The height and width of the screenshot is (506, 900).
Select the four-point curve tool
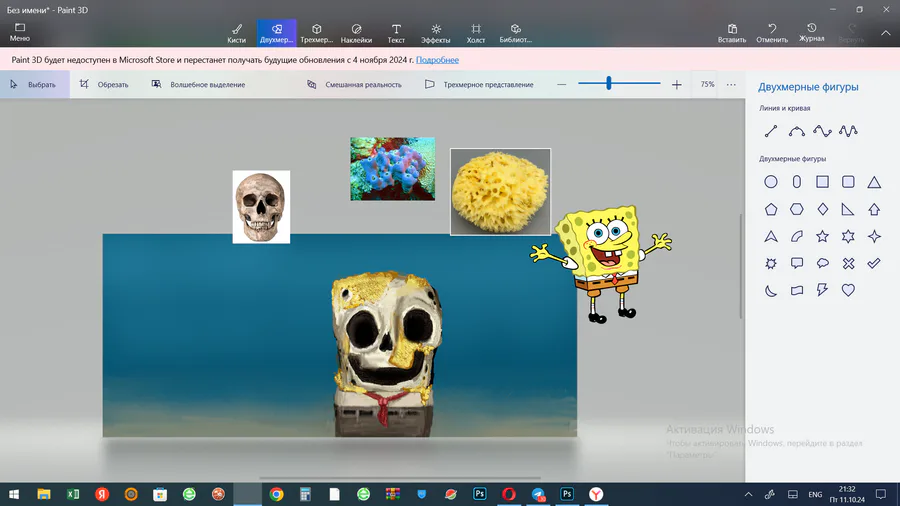pos(822,131)
